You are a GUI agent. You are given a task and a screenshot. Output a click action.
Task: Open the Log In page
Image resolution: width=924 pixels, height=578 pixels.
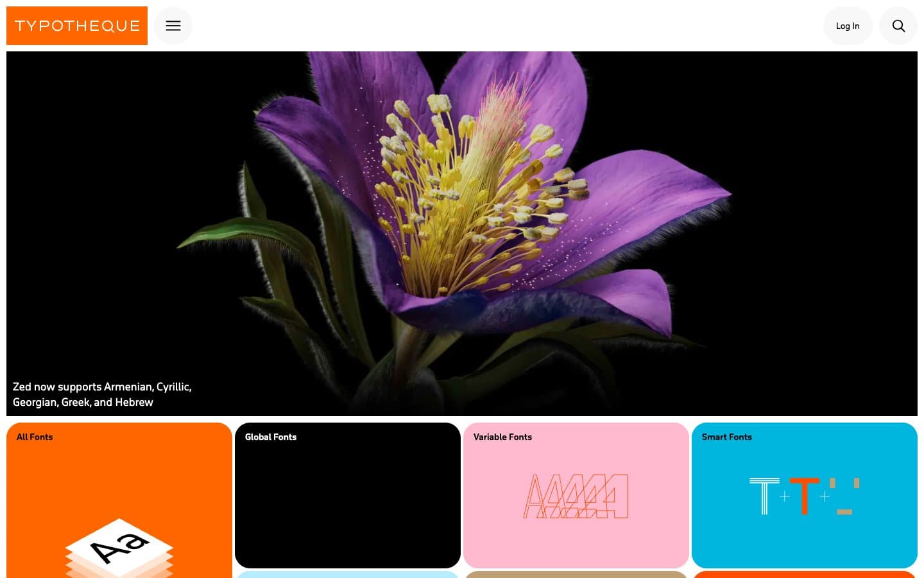click(x=848, y=26)
